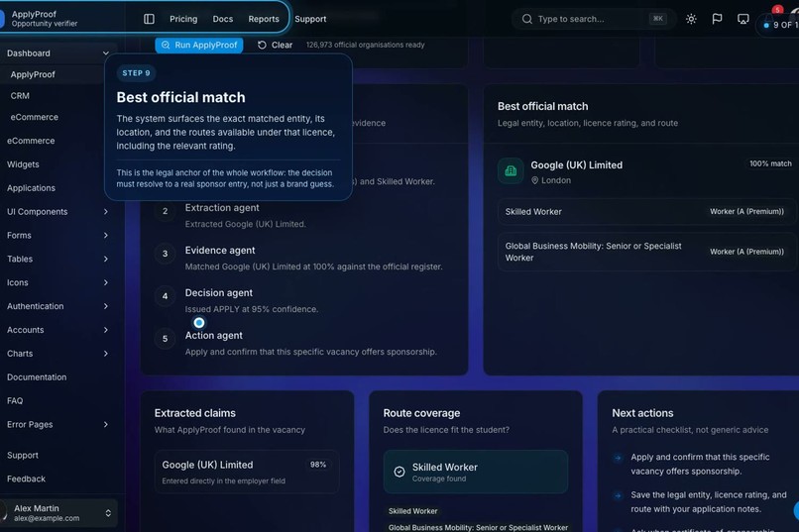The height and width of the screenshot is (532, 799).
Task: Open Support link in sidebar footer
Action: tap(23, 455)
